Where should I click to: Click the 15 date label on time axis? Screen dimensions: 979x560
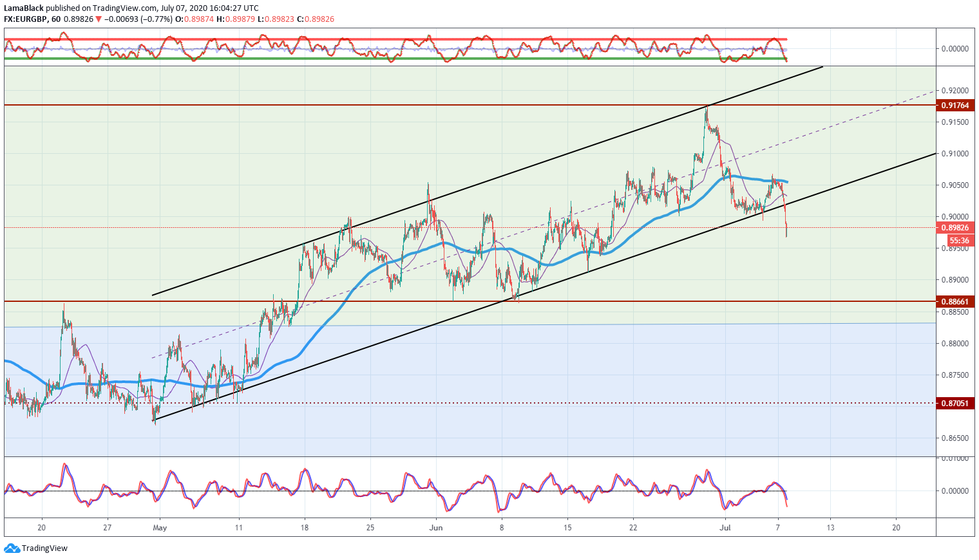[x=567, y=528]
